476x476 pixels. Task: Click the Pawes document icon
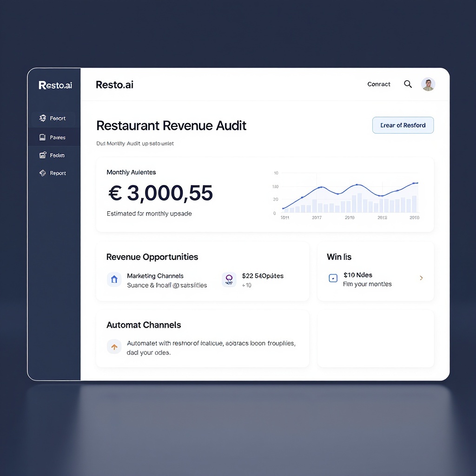coord(42,137)
